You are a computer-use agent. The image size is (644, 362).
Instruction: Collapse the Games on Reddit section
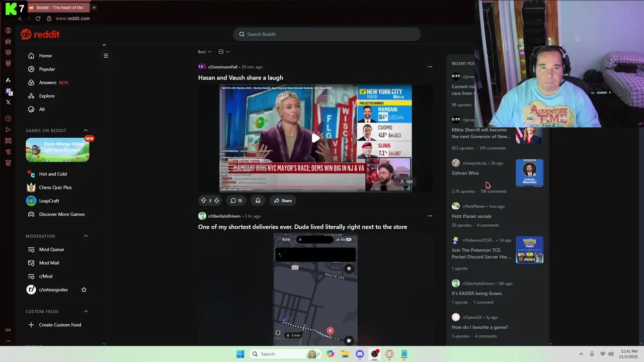[x=86, y=131]
